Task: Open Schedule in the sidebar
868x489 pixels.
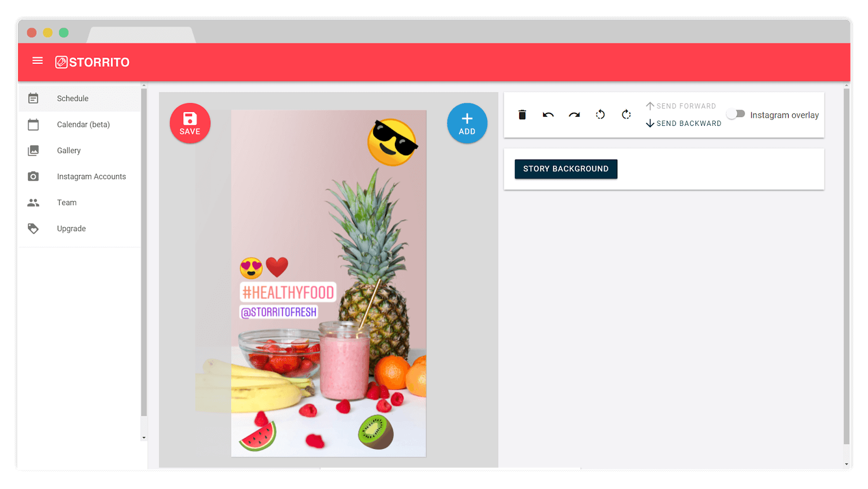Action: point(79,98)
